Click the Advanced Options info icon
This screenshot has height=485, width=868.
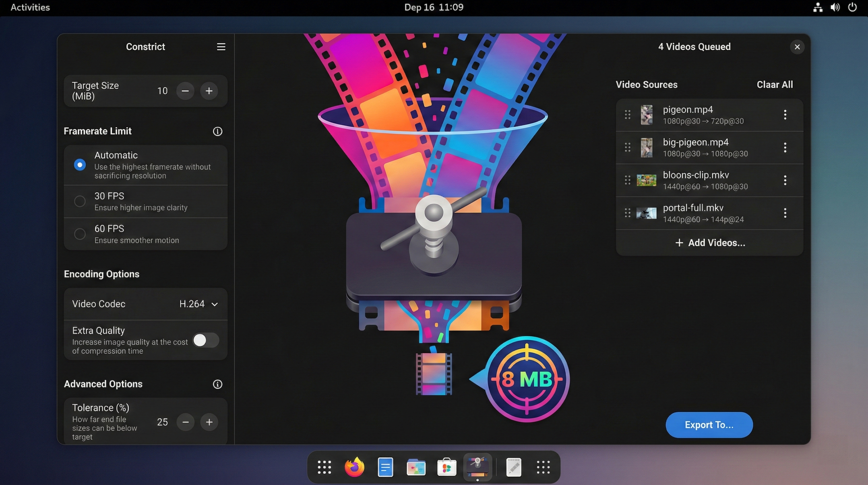[x=217, y=384]
